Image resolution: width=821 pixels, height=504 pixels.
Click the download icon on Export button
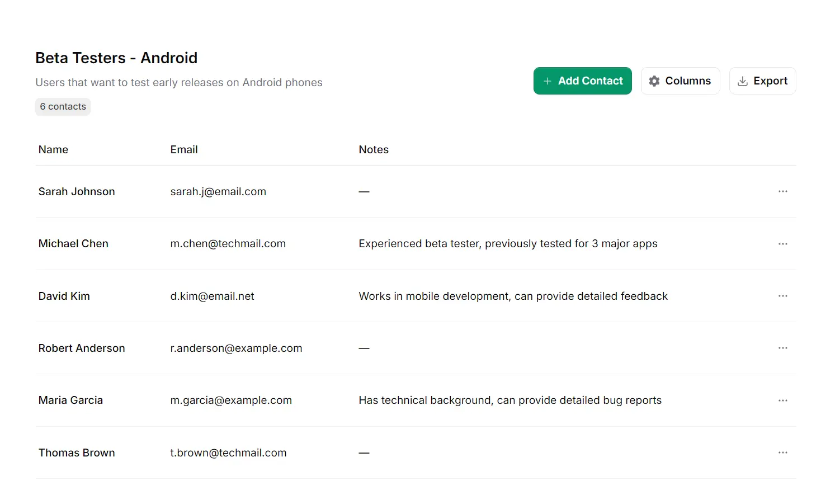pyautogui.click(x=742, y=81)
